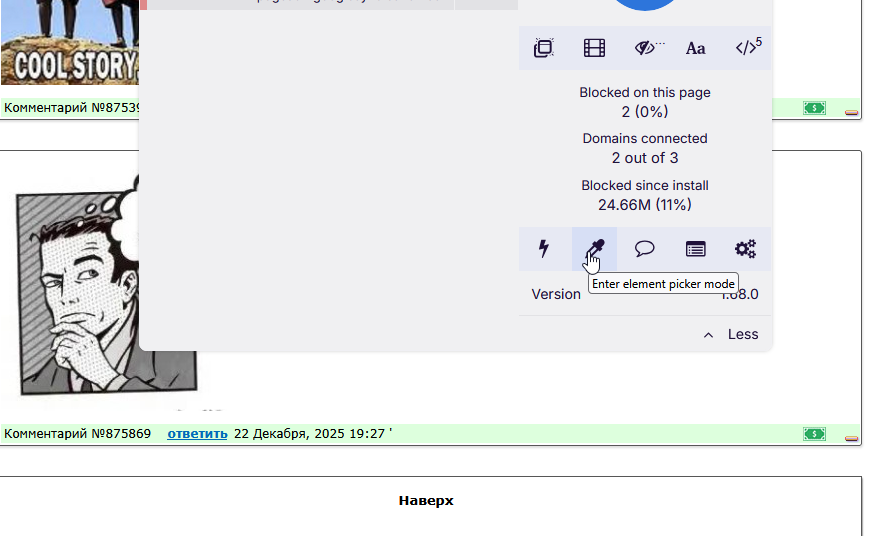Open the Cool Story image
The height and width of the screenshot is (536, 891).
[70, 42]
